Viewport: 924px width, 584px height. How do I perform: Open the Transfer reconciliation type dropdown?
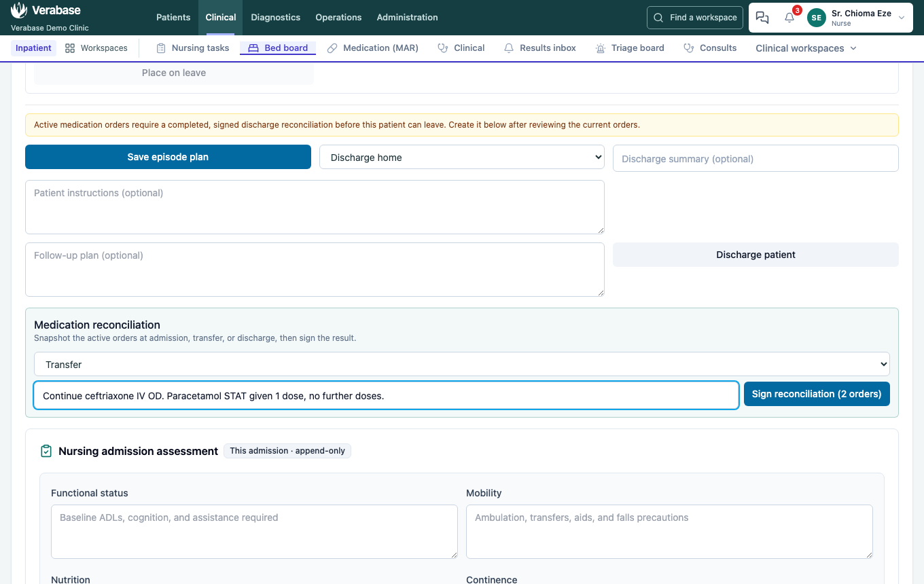click(x=462, y=365)
